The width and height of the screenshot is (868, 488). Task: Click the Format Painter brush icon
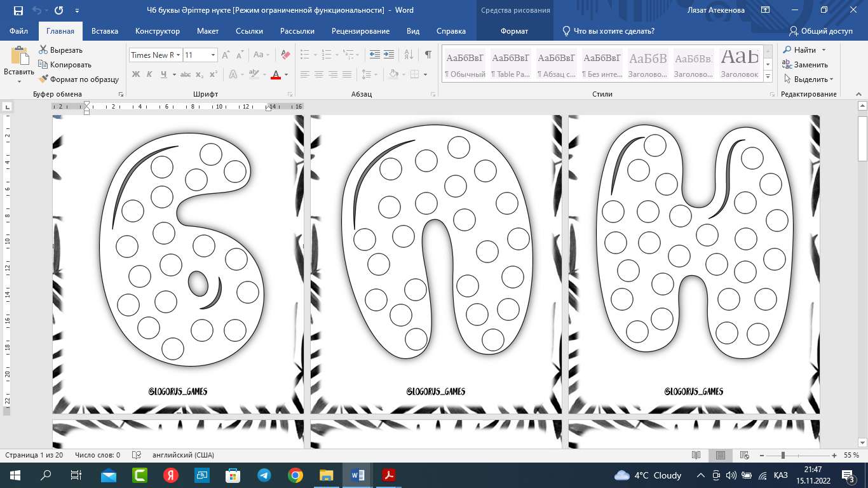click(43, 79)
